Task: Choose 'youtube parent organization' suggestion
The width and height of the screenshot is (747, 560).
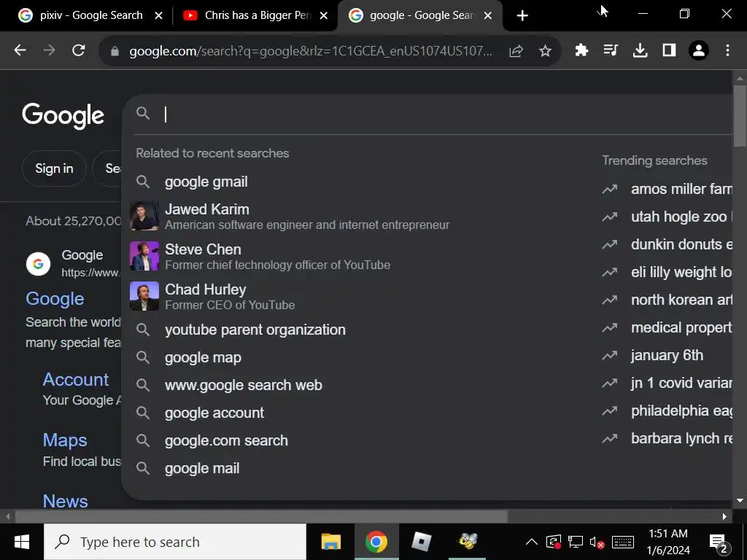Action: click(x=255, y=330)
